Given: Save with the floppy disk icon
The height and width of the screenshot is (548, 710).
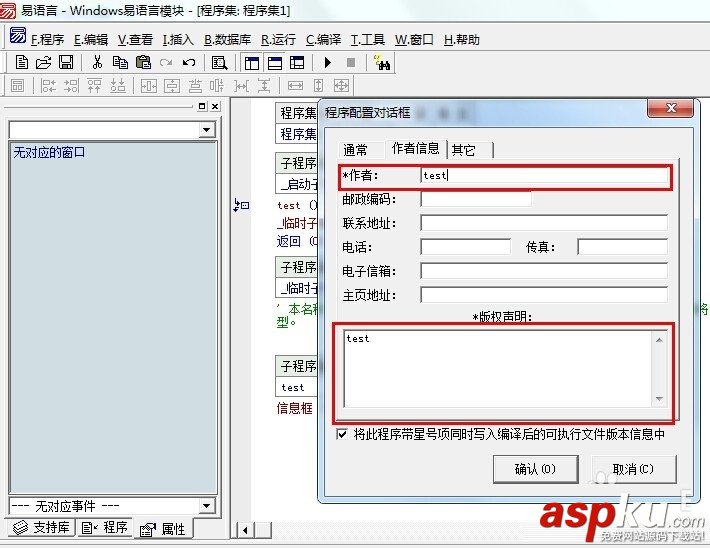Looking at the screenshot, I should coord(66,62).
